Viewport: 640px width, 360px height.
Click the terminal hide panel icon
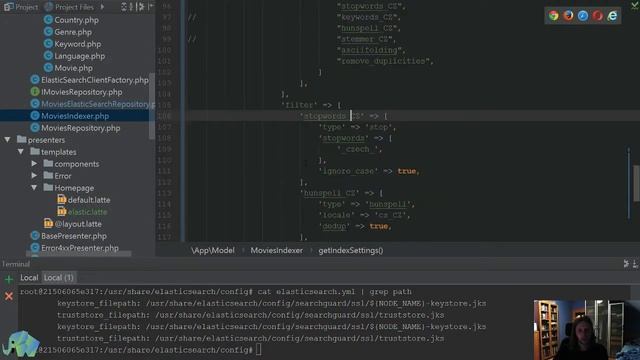pyautogui.click(x=636, y=264)
